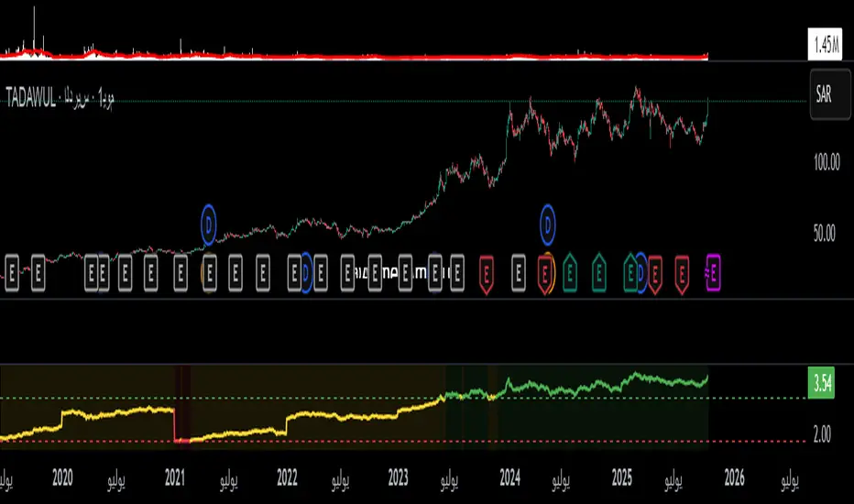Open the leftmost gray E earnings marker
854x504 pixels.
coord(12,272)
